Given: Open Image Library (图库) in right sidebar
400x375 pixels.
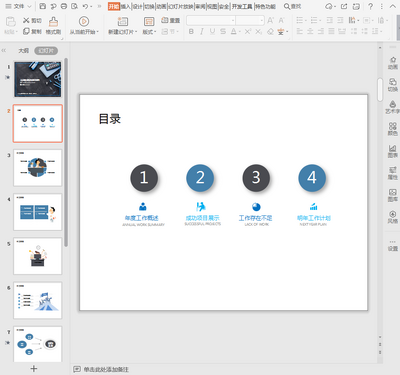Looking at the screenshot, I should pos(393,195).
